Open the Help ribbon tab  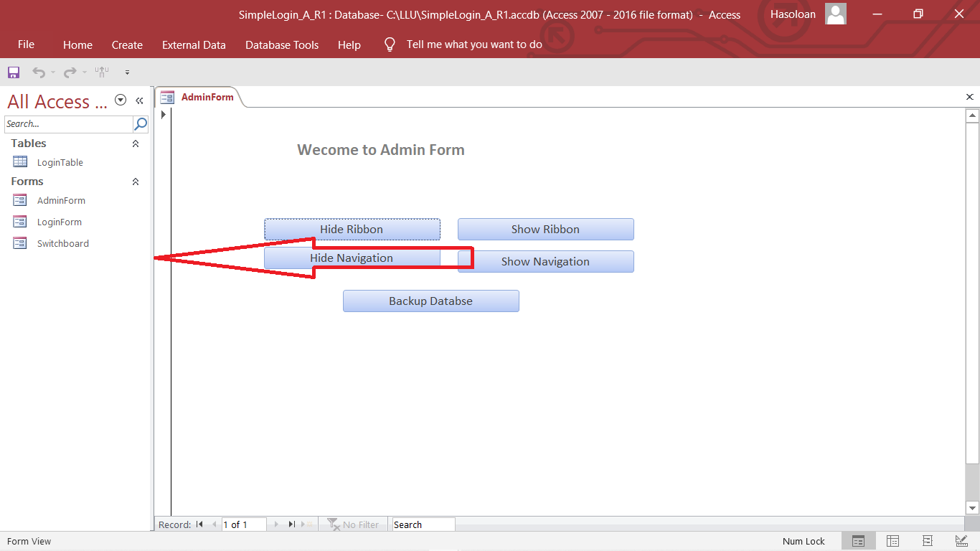pos(349,44)
